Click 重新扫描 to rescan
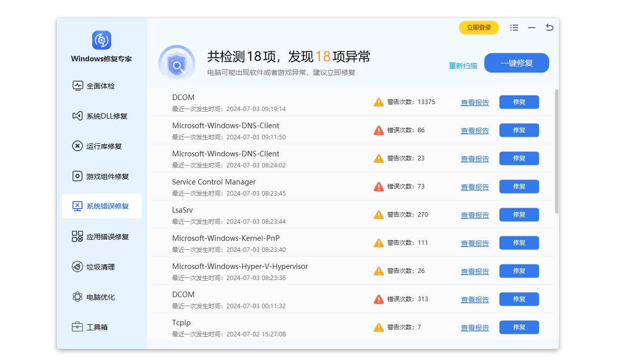This screenshot has width=644, height=362. [462, 65]
